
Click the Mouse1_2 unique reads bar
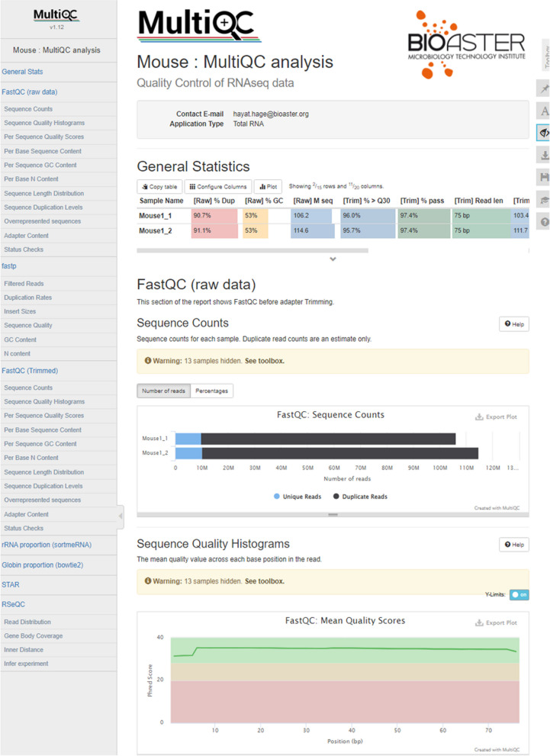188,453
